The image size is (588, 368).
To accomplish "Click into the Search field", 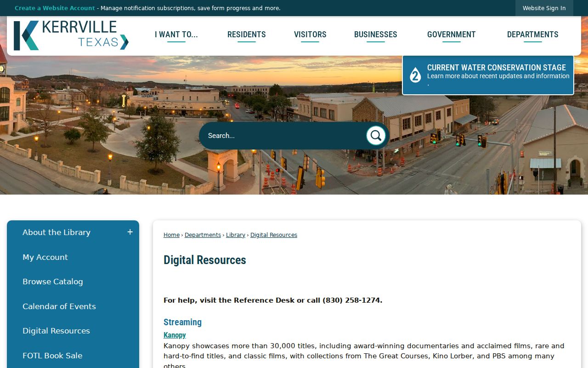I will click(283, 135).
